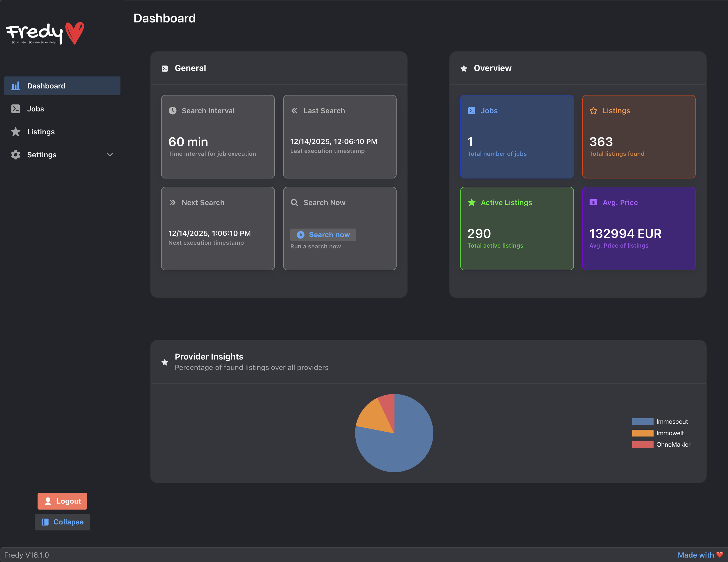
Task: Click the Percentage of found listings subtitle
Action: coord(252,368)
